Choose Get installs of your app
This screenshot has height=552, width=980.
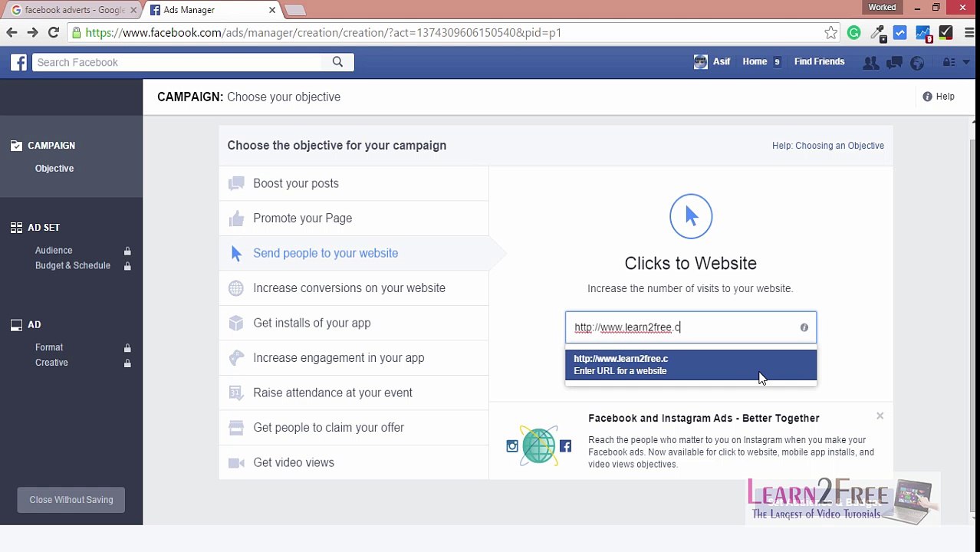click(x=354, y=323)
